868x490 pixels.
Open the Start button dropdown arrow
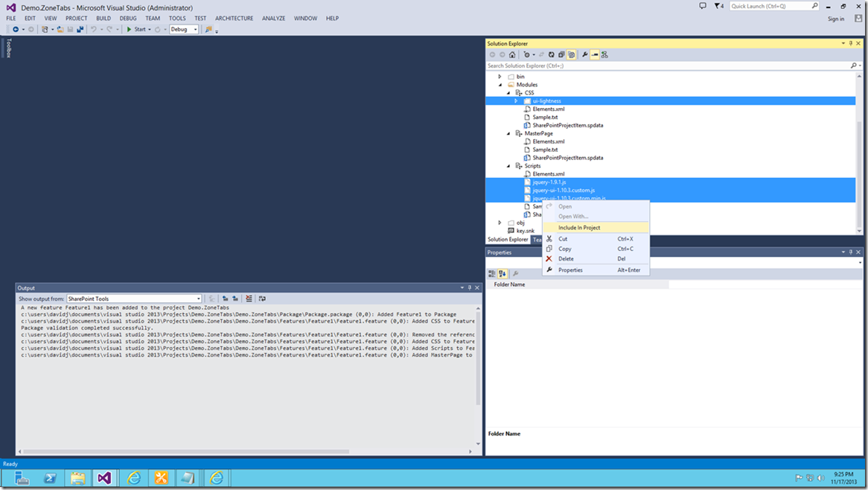tap(150, 29)
